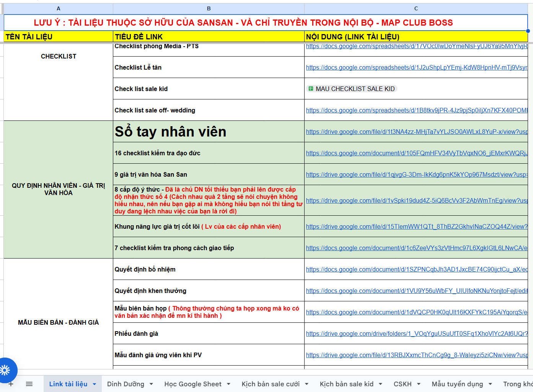Select the 16 checklist kiểm tra đạo đức cell

click(209, 153)
